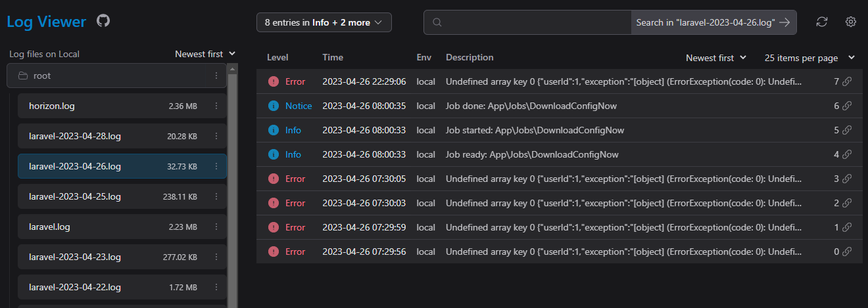868x308 pixels.
Task: Change log entries Newest first sorting
Action: coord(716,58)
